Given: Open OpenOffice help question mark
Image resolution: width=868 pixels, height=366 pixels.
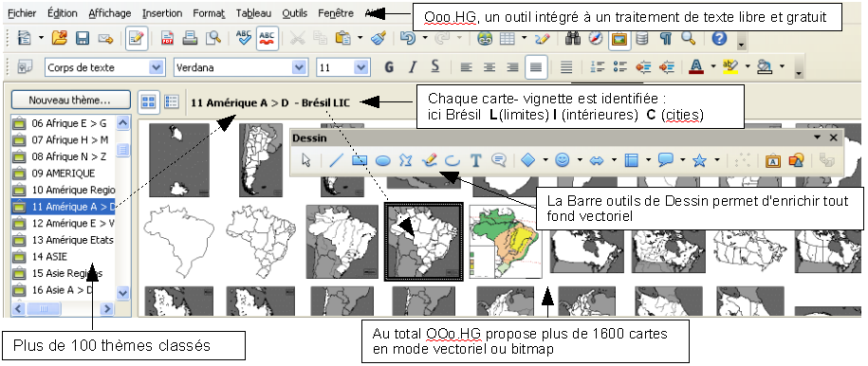Looking at the screenshot, I should (719, 38).
